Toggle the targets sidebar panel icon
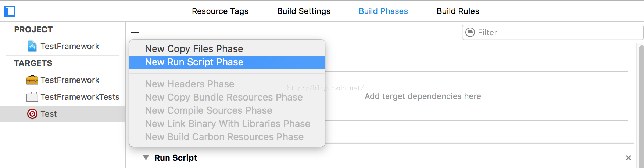644x168 pixels. (10, 11)
